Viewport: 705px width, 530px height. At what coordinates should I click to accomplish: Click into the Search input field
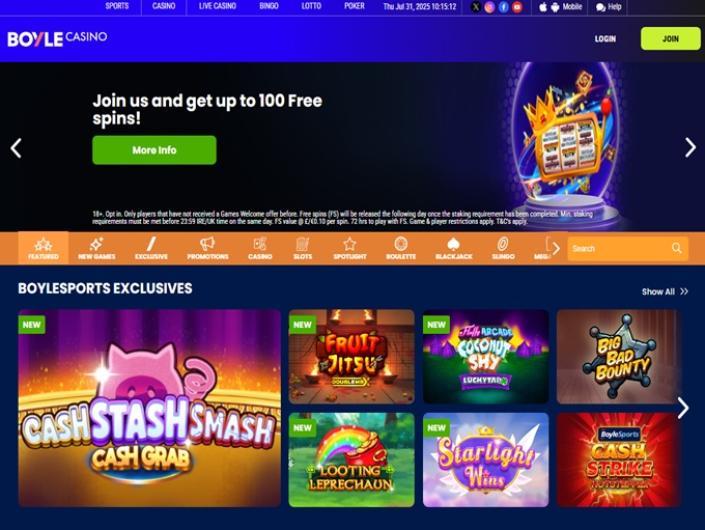tap(619, 248)
